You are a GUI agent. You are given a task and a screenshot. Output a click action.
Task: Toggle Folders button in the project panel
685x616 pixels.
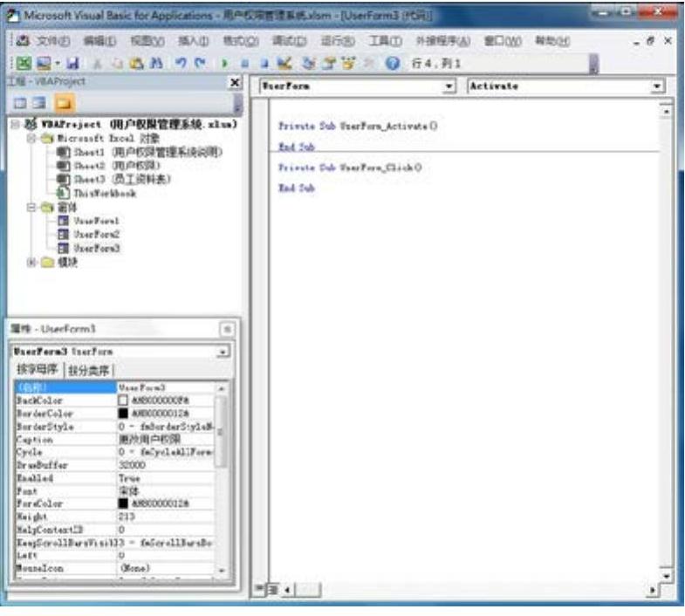(x=64, y=104)
